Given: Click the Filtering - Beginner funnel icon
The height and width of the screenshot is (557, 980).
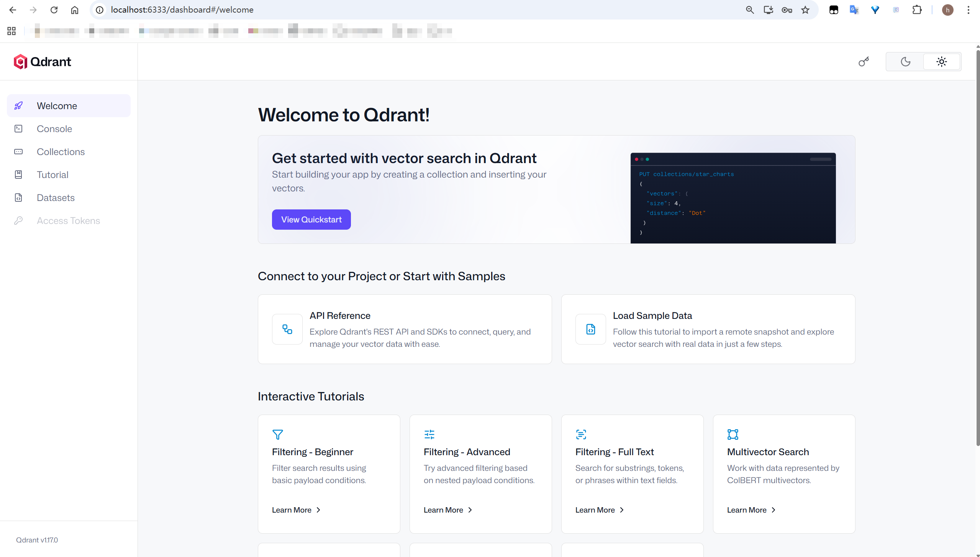Looking at the screenshot, I should point(277,434).
